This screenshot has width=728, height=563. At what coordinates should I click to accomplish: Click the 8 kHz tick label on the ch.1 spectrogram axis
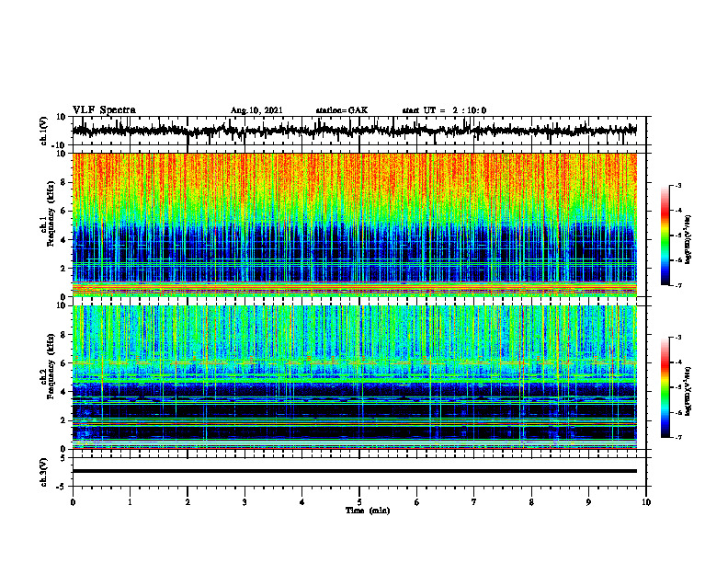click(x=63, y=182)
